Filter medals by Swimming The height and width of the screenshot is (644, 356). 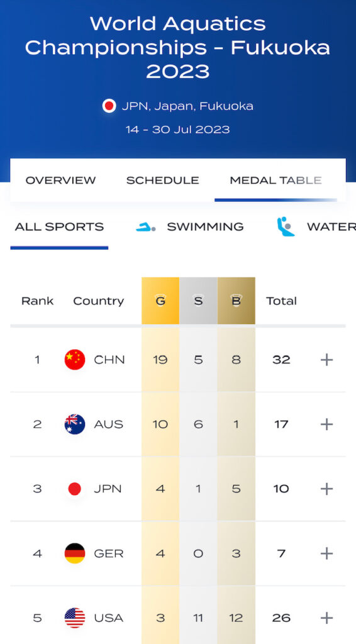coord(205,226)
